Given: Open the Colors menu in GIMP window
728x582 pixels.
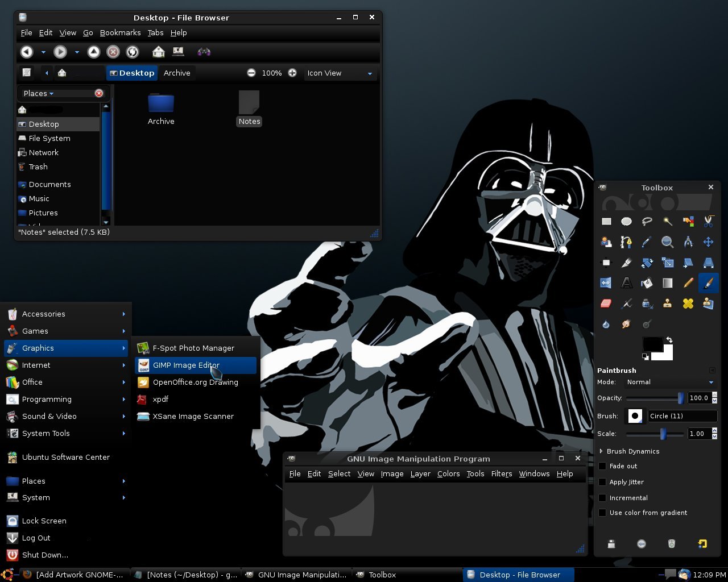Looking at the screenshot, I should tap(448, 474).
